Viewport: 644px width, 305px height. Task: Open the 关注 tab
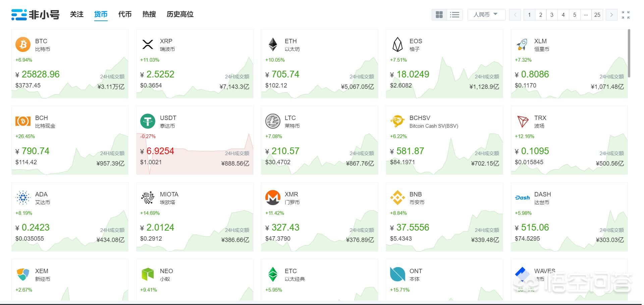click(x=76, y=14)
